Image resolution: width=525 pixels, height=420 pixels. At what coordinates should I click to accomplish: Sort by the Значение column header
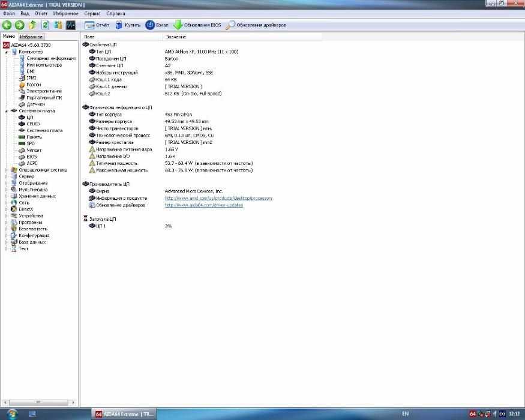pyautogui.click(x=242, y=37)
